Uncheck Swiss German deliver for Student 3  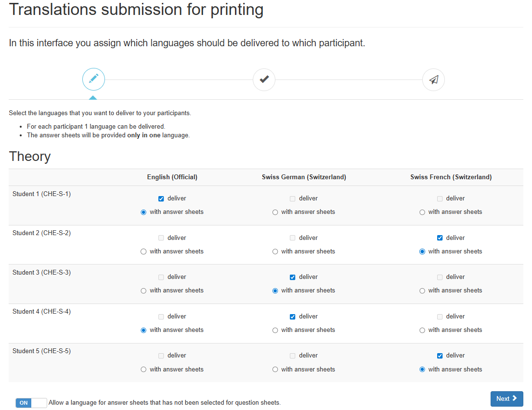(292, 278)
